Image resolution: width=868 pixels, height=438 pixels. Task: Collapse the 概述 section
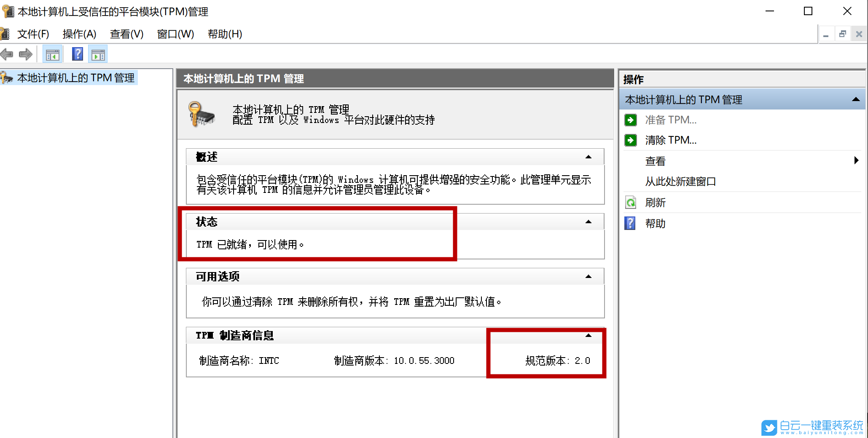[x=588, y=157]
